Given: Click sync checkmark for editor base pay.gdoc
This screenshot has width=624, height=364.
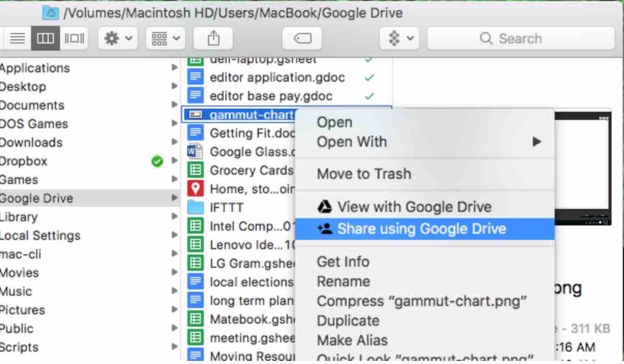Looking at the screenshot, I should pyautogui.click(x=369, y=96).
